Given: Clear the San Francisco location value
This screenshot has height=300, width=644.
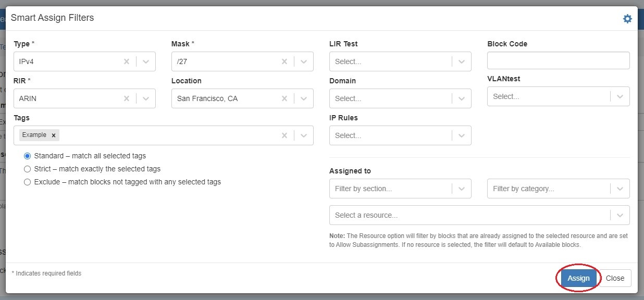Looking at the screenshot, I should point(284,98).
